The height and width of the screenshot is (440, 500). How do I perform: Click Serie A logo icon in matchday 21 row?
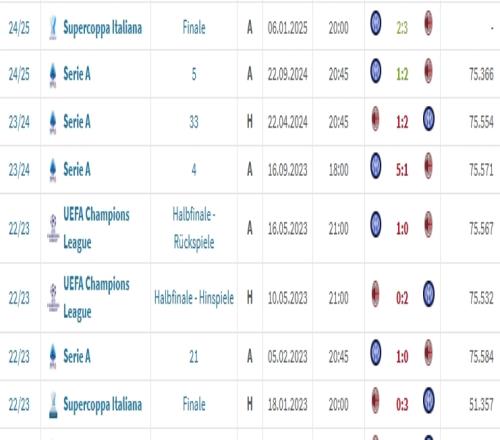pos(53,356)
